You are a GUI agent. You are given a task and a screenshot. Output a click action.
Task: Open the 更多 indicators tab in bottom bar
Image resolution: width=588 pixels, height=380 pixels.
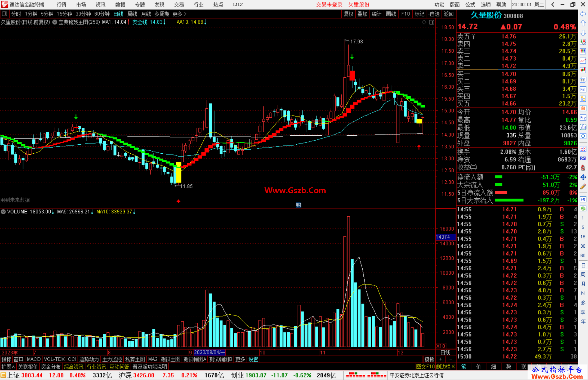click(x=240, y=359)
